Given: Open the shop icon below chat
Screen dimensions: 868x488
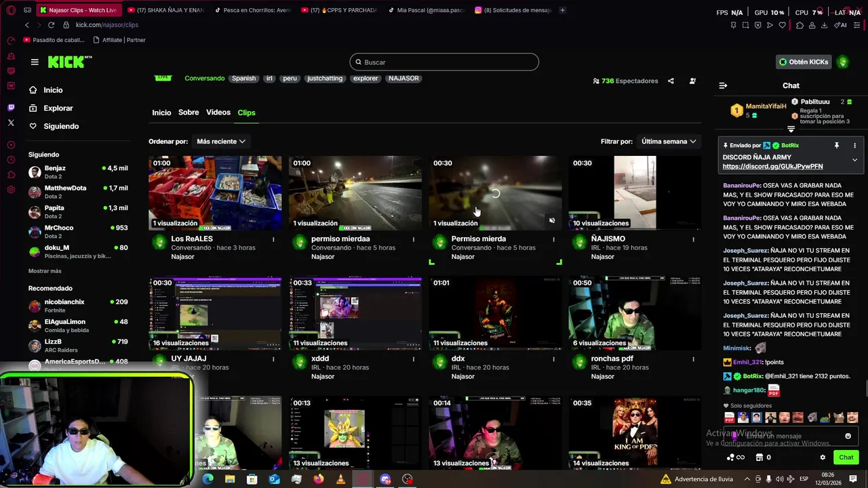Looking at the screenshot, I should [759, 457].
